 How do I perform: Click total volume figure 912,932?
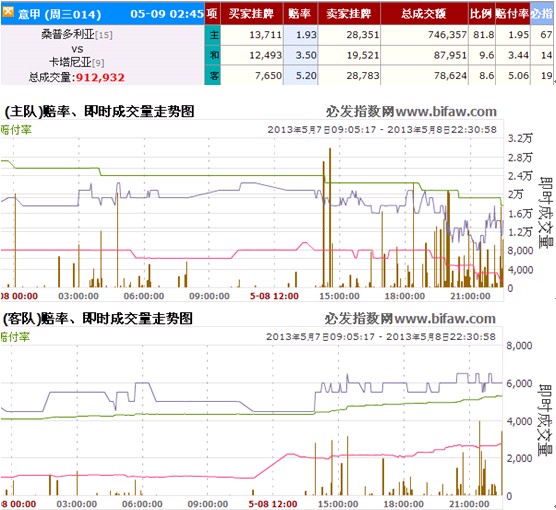[x=100, y=77]
